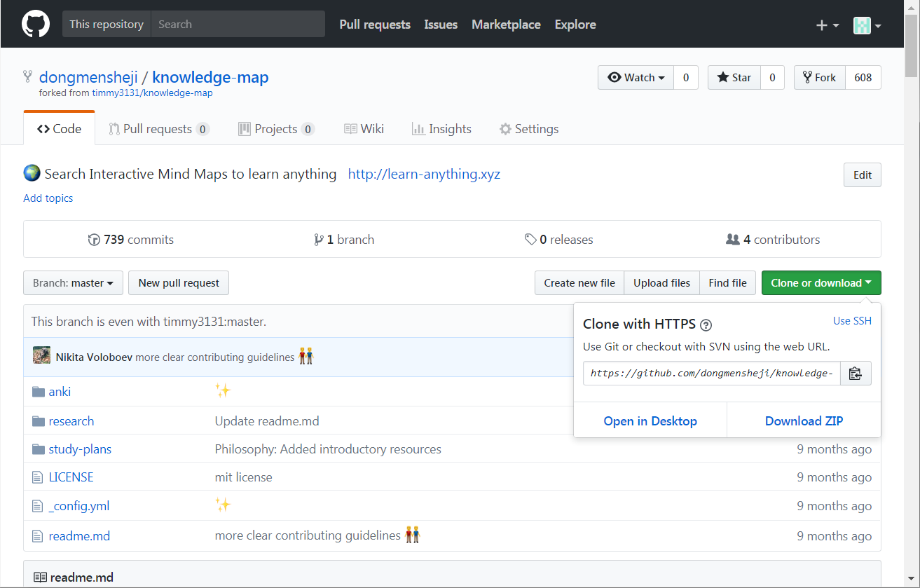920x588 pixels.
Task: Click the This repository search scope
Action: coord(107,24)
